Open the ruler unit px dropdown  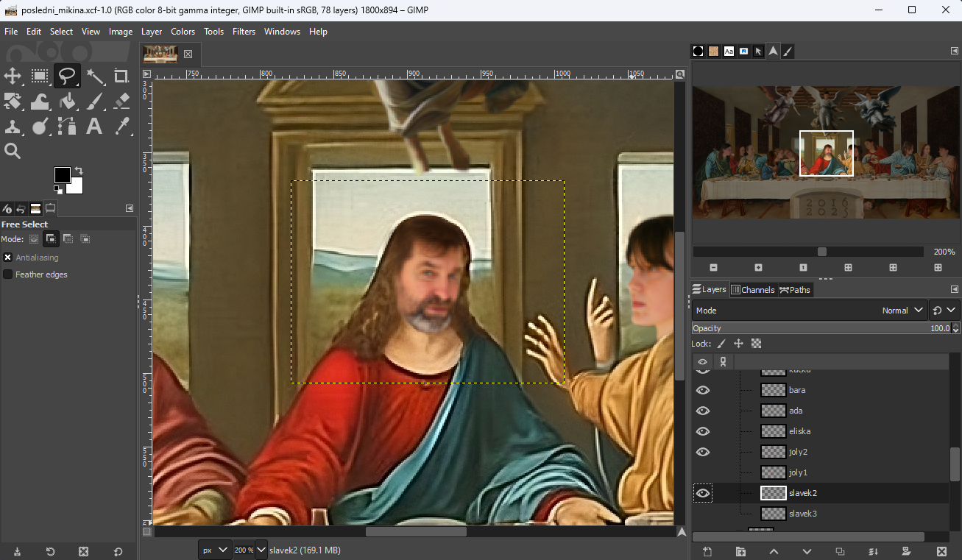point(214,550)
